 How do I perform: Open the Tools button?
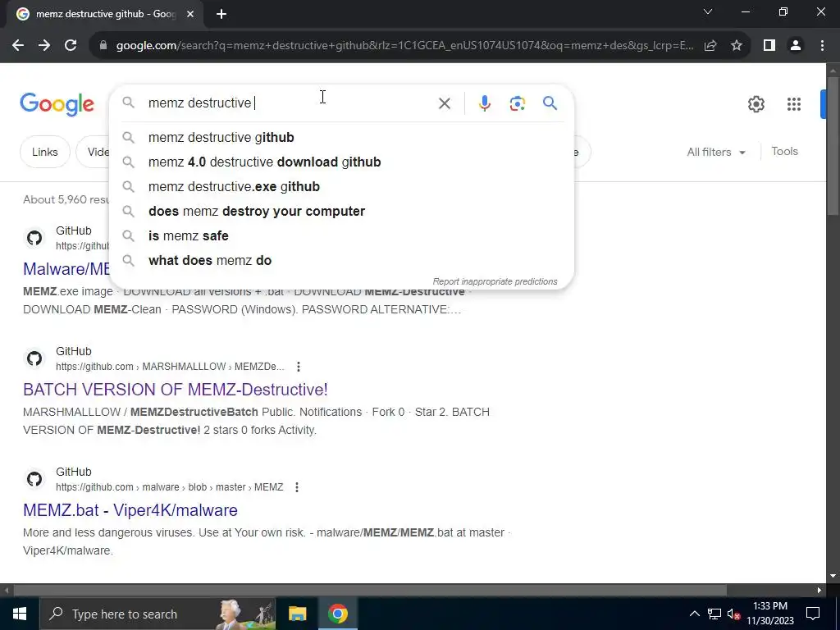[784, 152]
